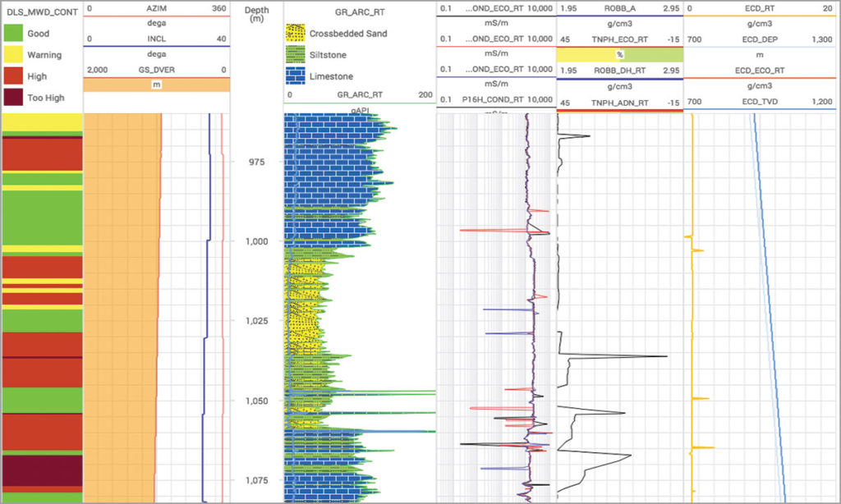Click the Limestone lithology pattern icon

pyautogui.click(x=295, y=76)
